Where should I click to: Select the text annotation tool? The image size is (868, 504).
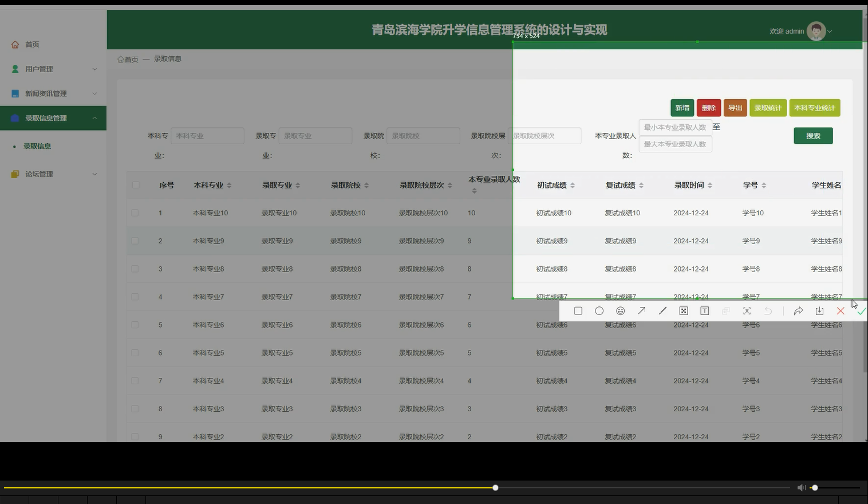[704, 310]
